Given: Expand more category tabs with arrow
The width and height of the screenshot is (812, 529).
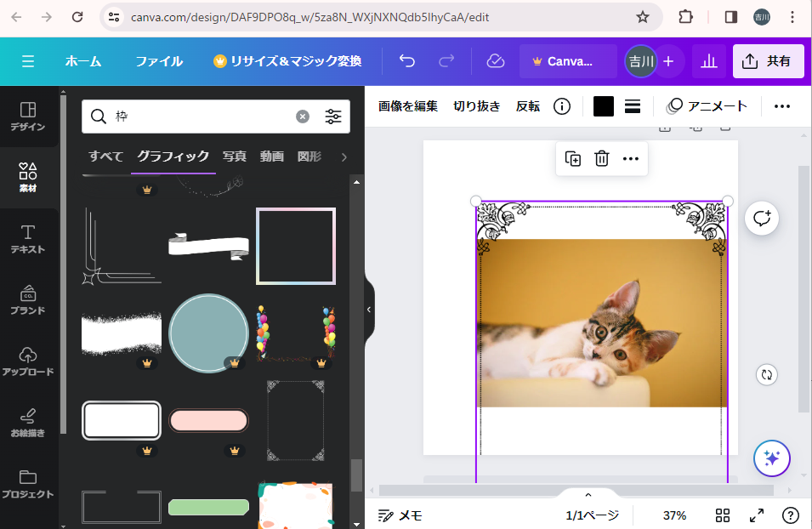Looking at the screenshot, I should (x=344, y=156).
